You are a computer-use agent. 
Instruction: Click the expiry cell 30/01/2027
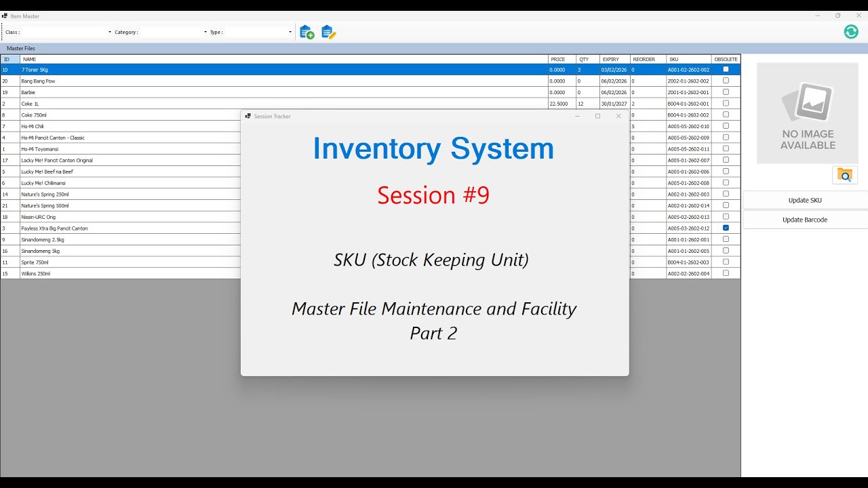coord(614,104)
